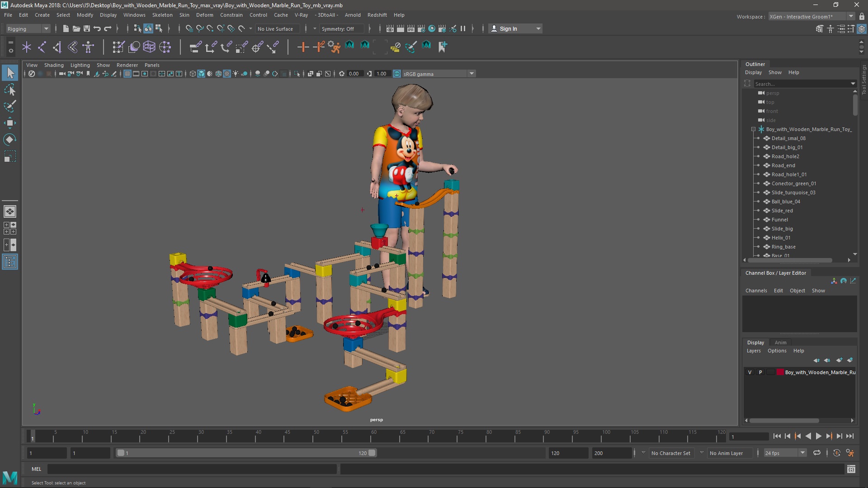Screen dimensions: 868x488
Task: Redo the last undone action
Action: [108, 28]
